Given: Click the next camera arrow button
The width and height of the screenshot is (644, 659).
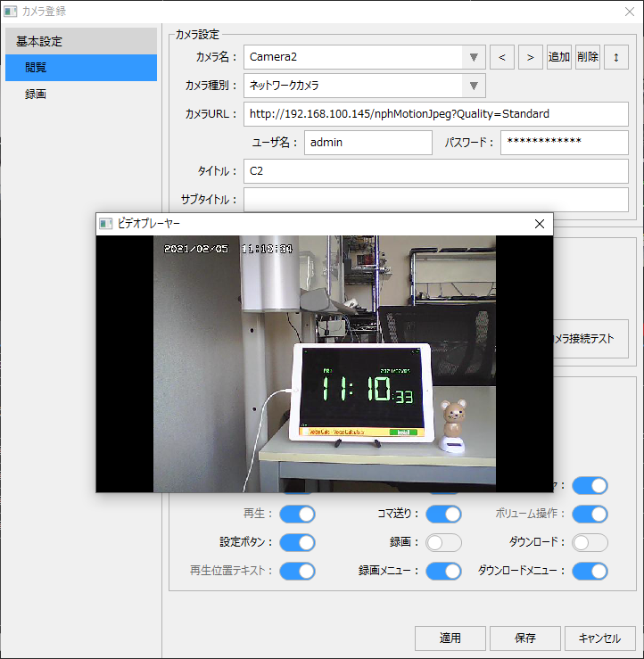Looking at the screenshot, I should point(531,57).
